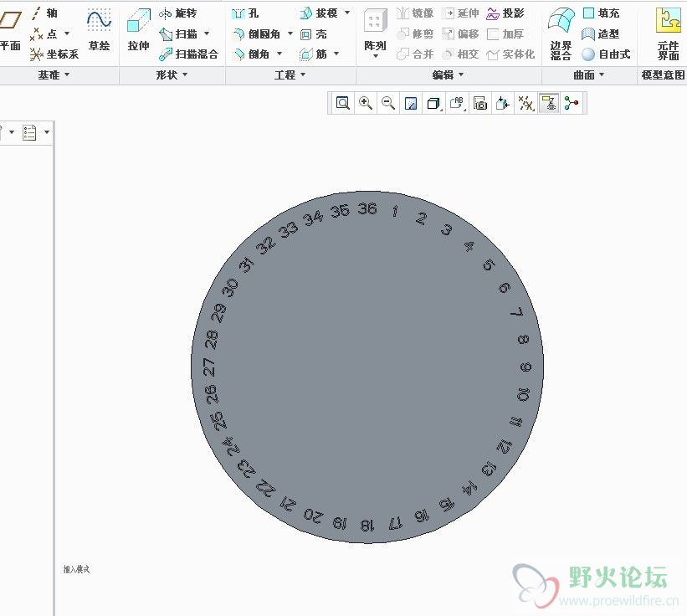Open the display style cube icon

pos(433,104)
